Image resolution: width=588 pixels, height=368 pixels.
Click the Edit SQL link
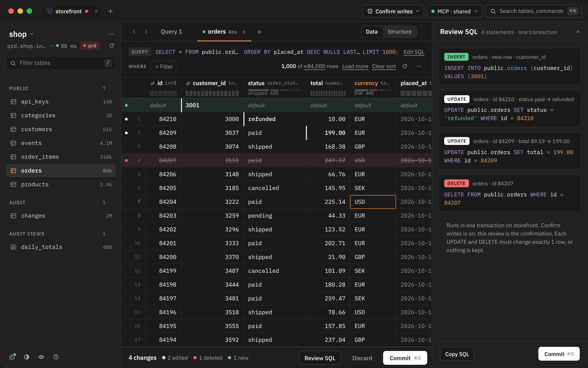tap(414, 52)
